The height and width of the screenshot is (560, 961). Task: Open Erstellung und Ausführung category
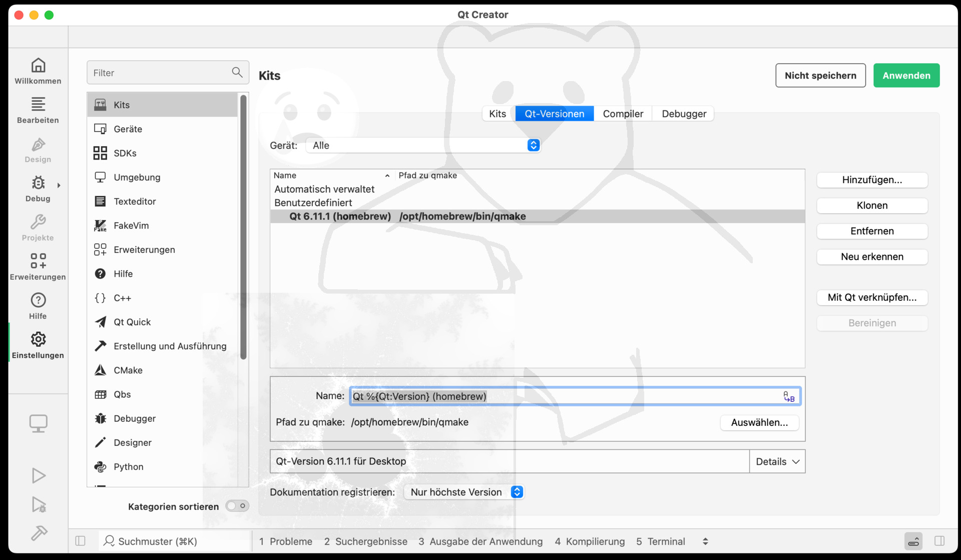click(162, 346)
